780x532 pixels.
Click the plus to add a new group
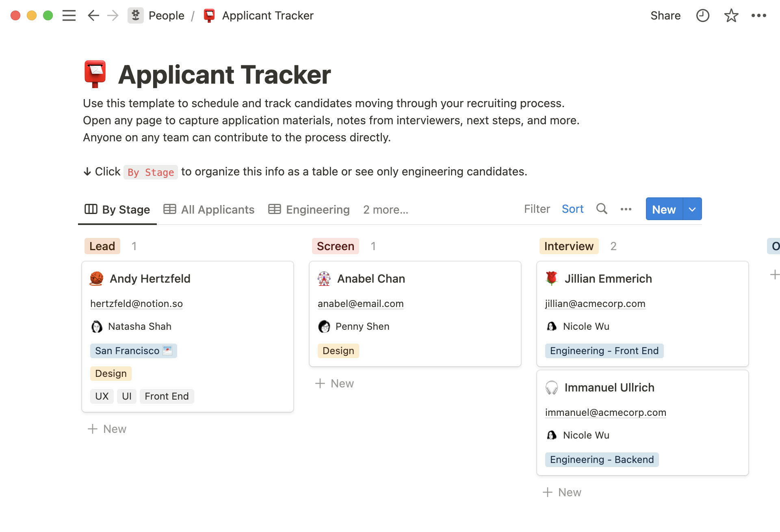point(776,275)
